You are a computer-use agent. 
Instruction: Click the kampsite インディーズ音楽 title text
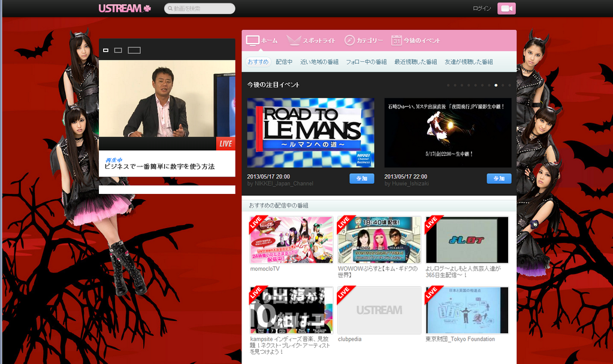290,345
